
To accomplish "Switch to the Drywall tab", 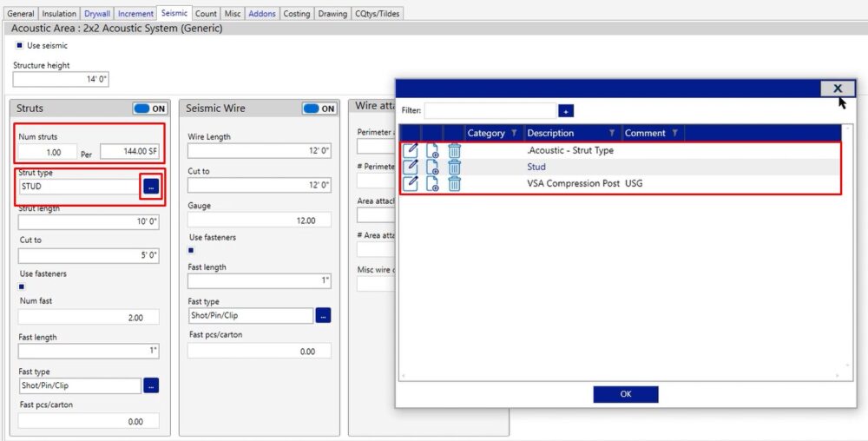I will [96, 14].
